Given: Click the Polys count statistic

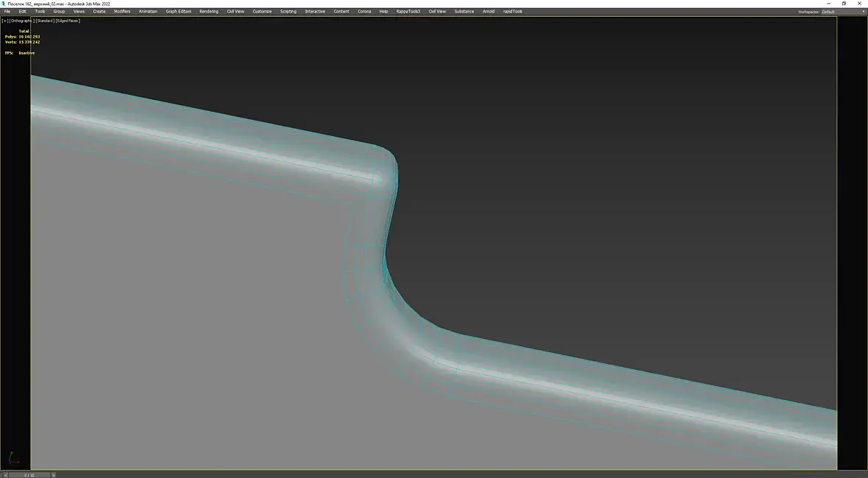Looking at the screenshot, I should click(22, 37).
